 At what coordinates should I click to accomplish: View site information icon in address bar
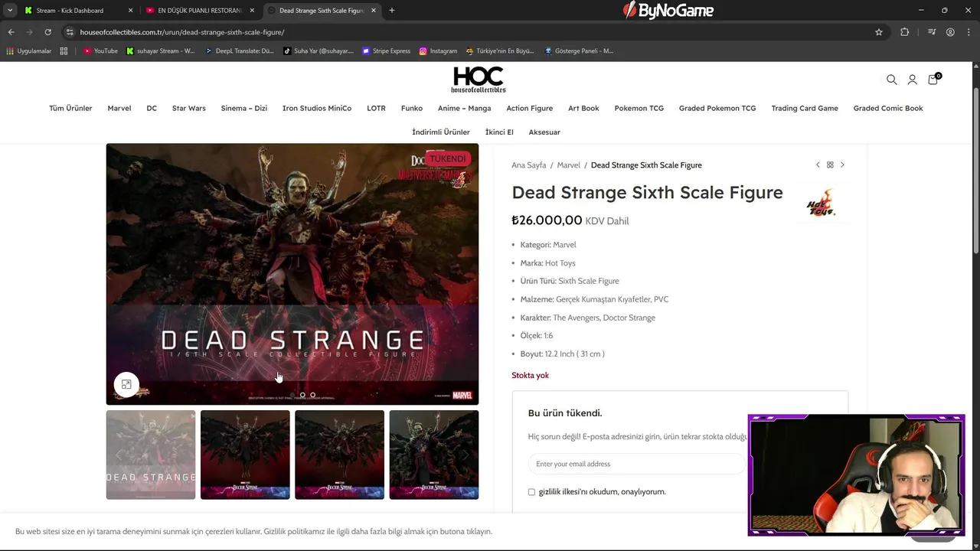point(70,32)
